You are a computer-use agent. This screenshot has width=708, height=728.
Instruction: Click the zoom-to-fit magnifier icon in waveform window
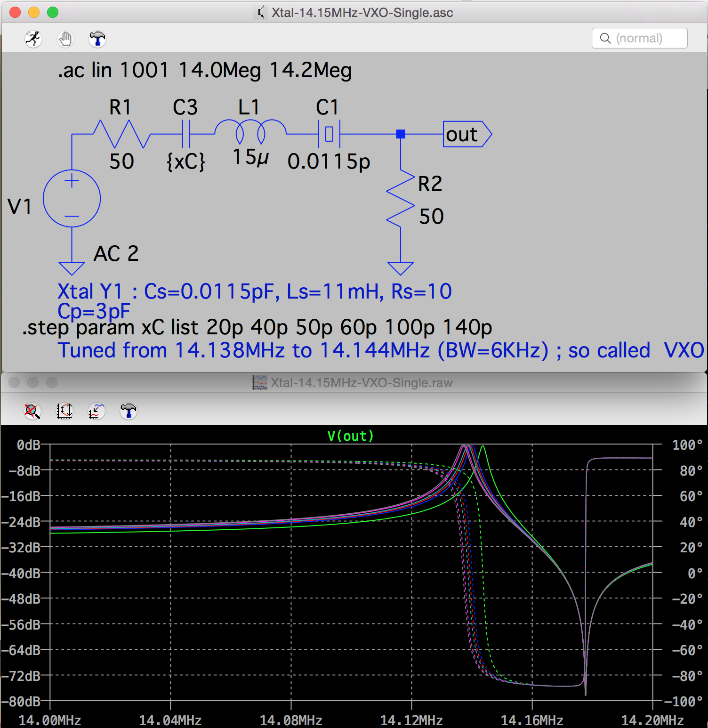[31, 411]
